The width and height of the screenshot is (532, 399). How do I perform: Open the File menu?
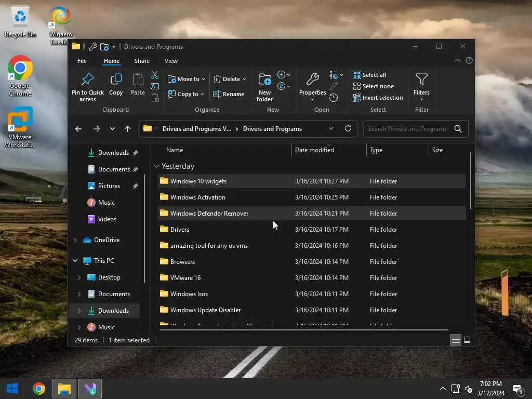(x=82, y=61)
